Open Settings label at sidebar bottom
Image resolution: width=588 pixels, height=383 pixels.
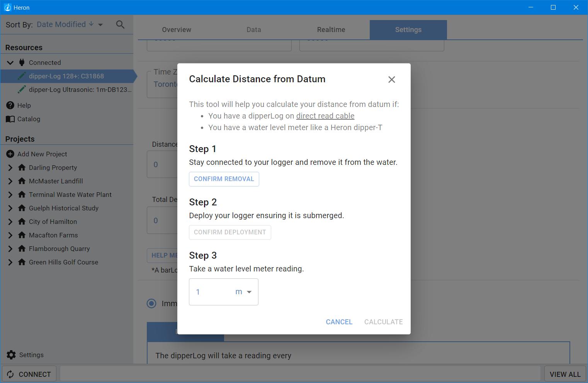pyautogui.click(x=31, y=355)
